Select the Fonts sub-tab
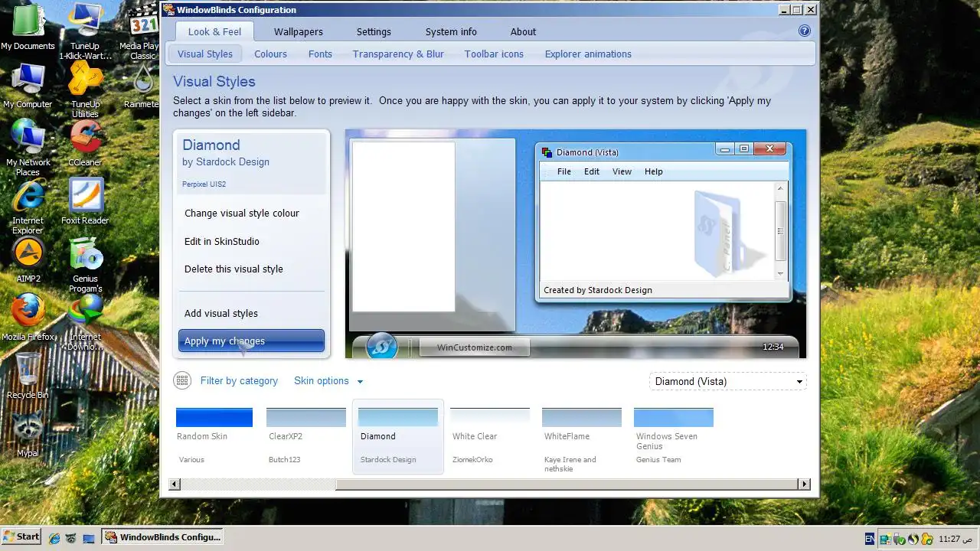980x551 pixels. (320, 54)
